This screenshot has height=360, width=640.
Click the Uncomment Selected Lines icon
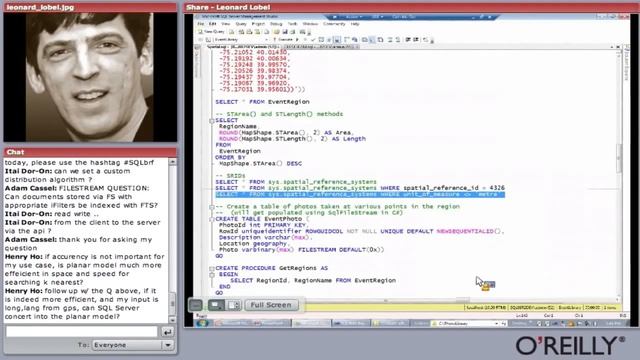tap(398, 40)
